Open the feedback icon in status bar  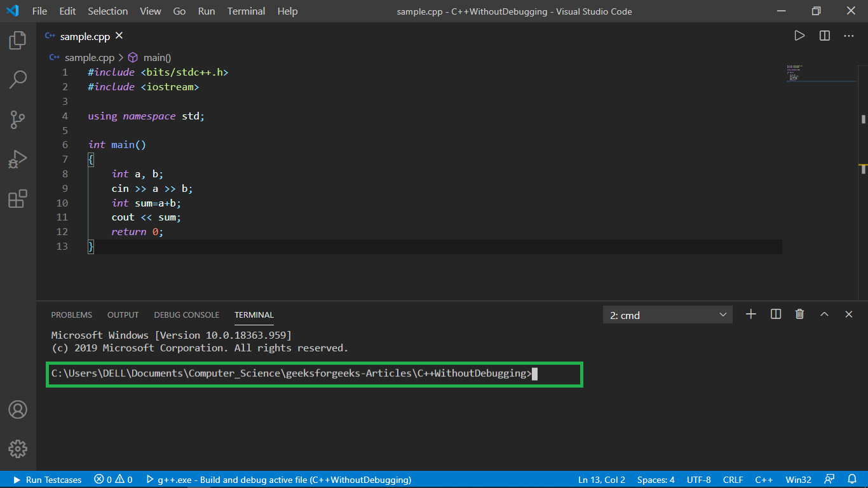click(x=829, y=480)
